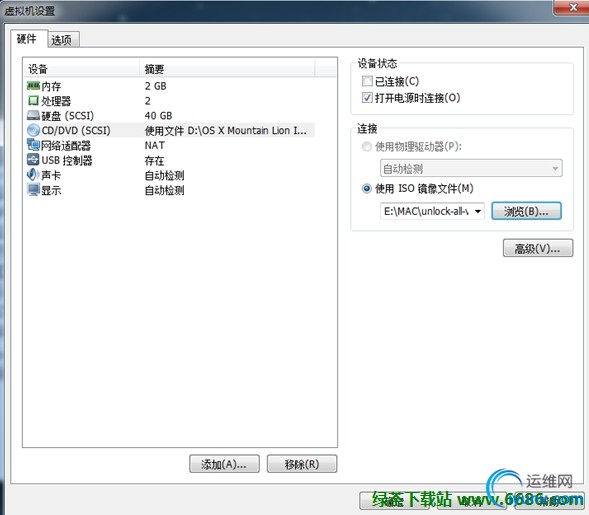This screenshot has height=515, width=589.
Task: Click the 声卡 sound card icon
Action: (x=33, y=175)
